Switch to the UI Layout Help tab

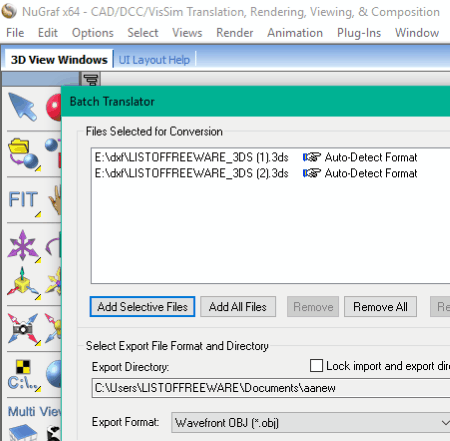[x=154, y=60]
